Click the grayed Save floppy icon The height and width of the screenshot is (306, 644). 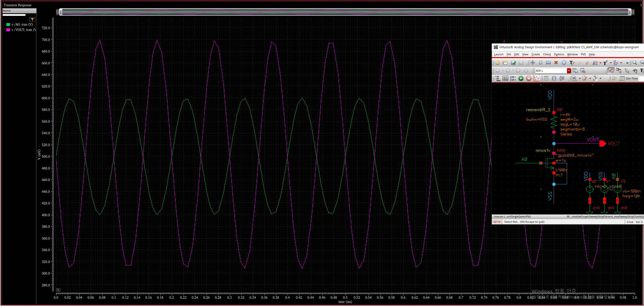(521, 63)
